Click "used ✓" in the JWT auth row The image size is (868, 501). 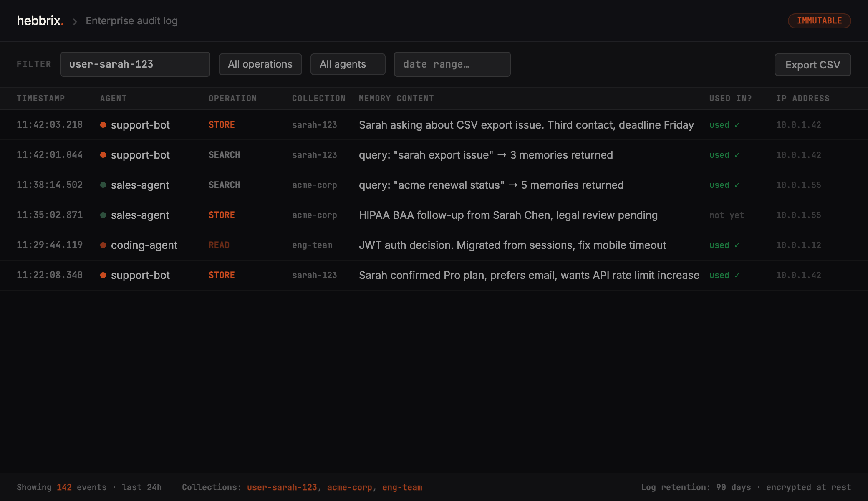(724, 245)
